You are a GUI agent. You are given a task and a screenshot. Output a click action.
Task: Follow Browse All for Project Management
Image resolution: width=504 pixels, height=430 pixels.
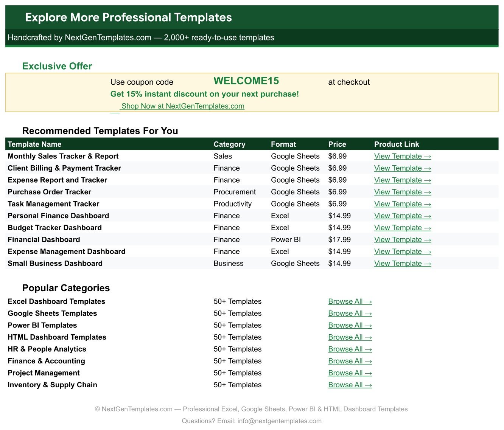click(x=350, y=373)
